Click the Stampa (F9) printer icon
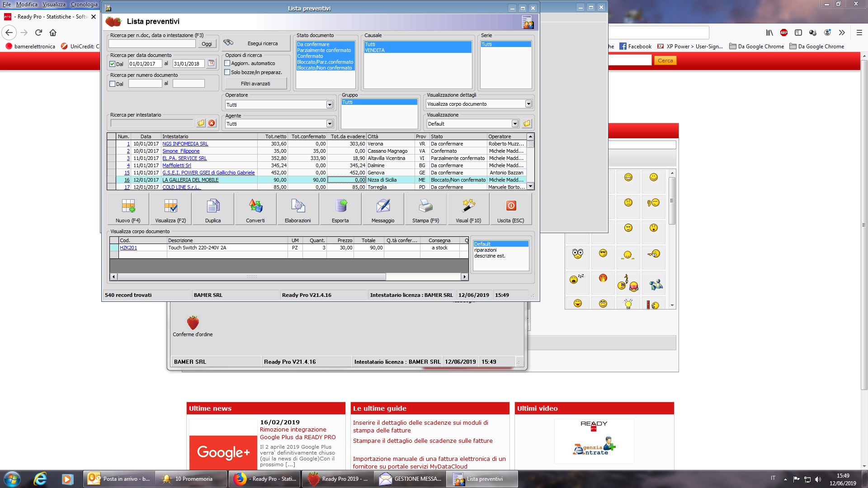This screenshot has height=488, width=868. 425,206
